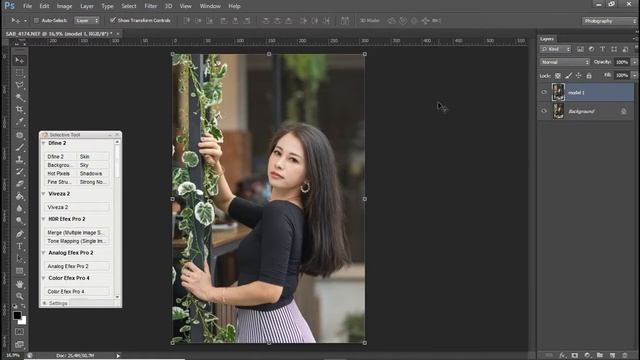Click the Selective Tool scrollbar
This screenshot has height=360, width=640.
tap(117, 161)
